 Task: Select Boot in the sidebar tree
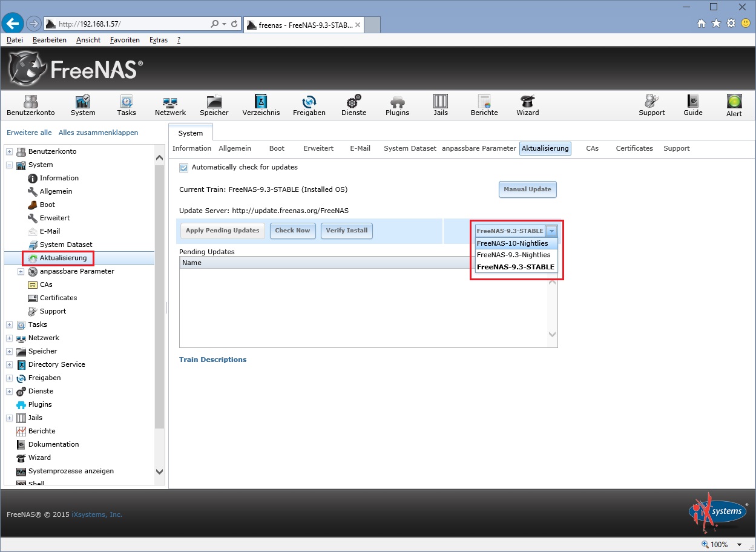47,205
